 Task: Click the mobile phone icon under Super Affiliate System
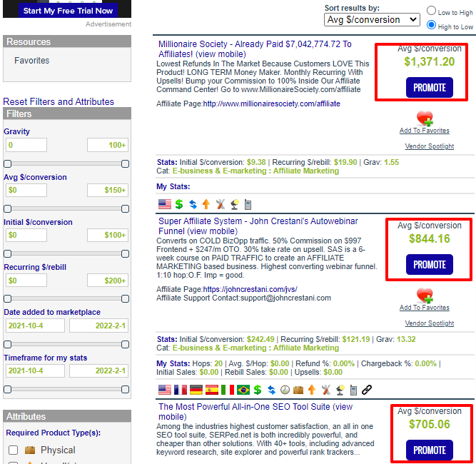click(353, 390)
